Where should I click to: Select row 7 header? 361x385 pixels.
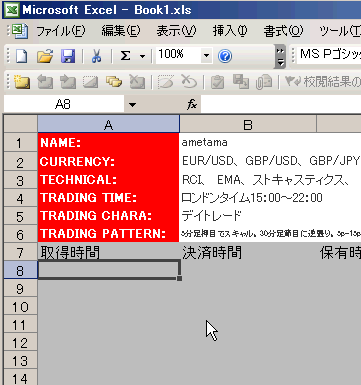21,252
